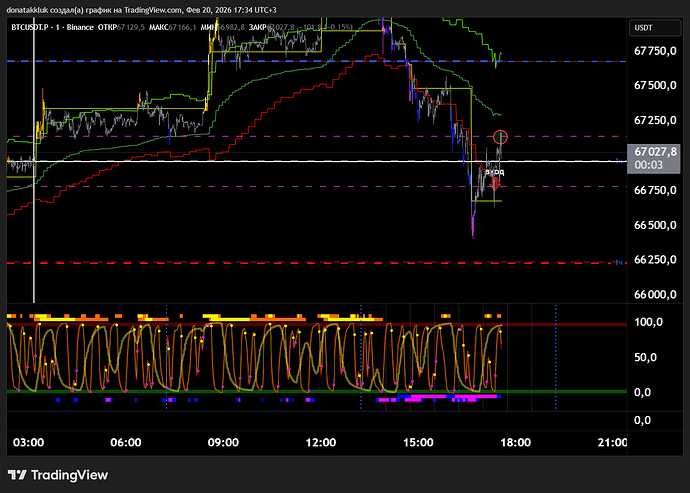Click the BTCUSDT.P symbol title
This screenshot has width=690, height=493.
(33, 28)
